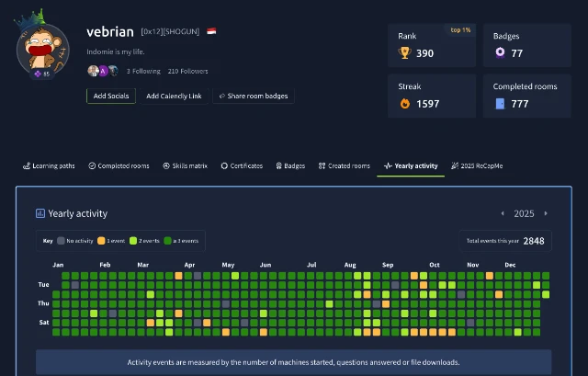Open the Learning paths tab
Viewport: 588px width, 376px height.
tap(49, 166)
